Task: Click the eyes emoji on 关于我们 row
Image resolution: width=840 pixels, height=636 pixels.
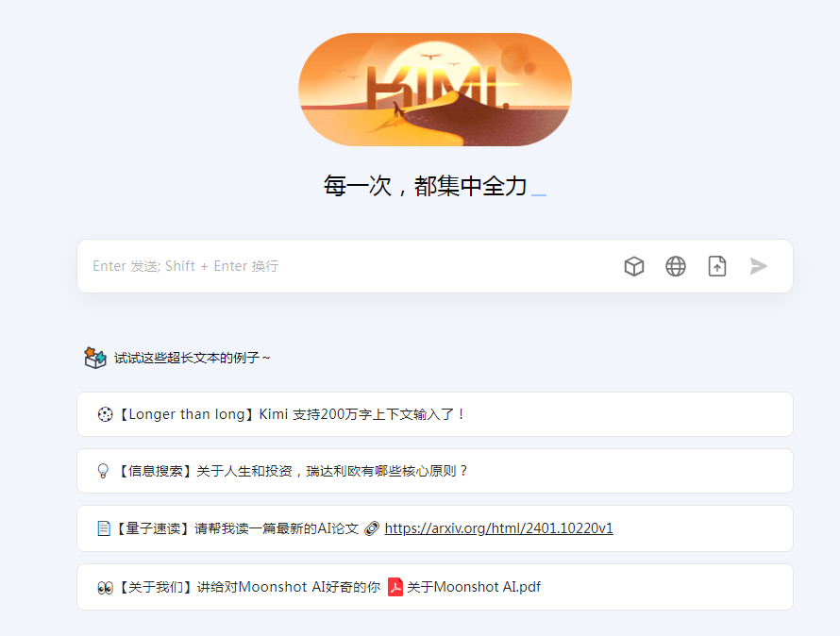Action: click(x=105, y=588)
